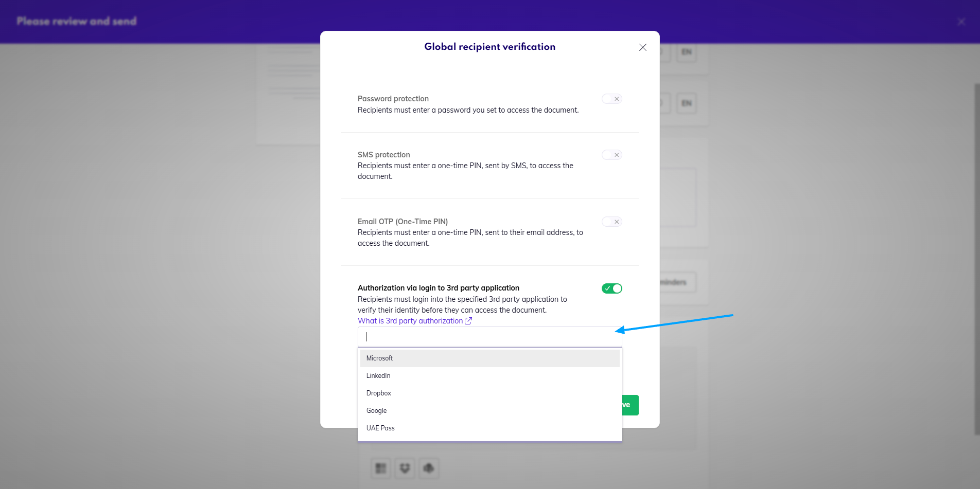Click the blurred grid icon below the dialog
This screenshot has height=489, width=980.
pos(381,468)
